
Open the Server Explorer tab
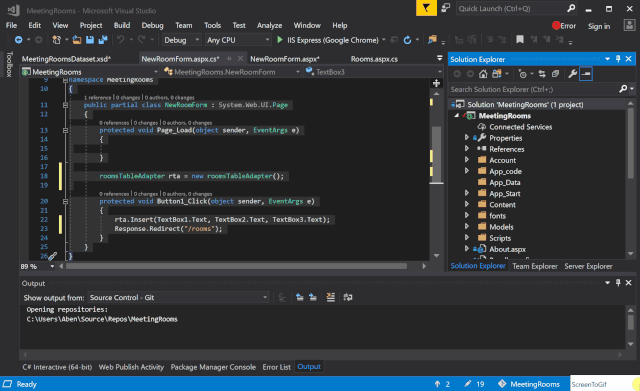(x=588, y=266)
